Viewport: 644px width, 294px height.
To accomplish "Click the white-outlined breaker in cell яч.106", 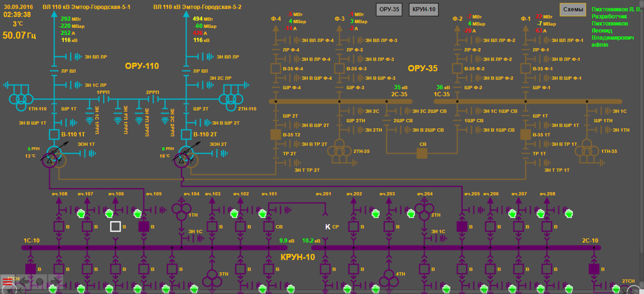I will coord(115,226).
